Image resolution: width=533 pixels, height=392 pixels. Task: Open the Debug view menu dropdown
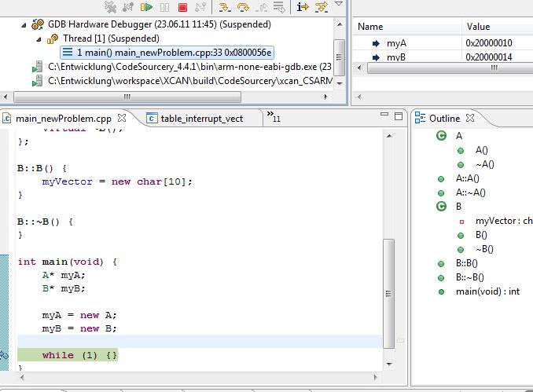pos(339,5)
